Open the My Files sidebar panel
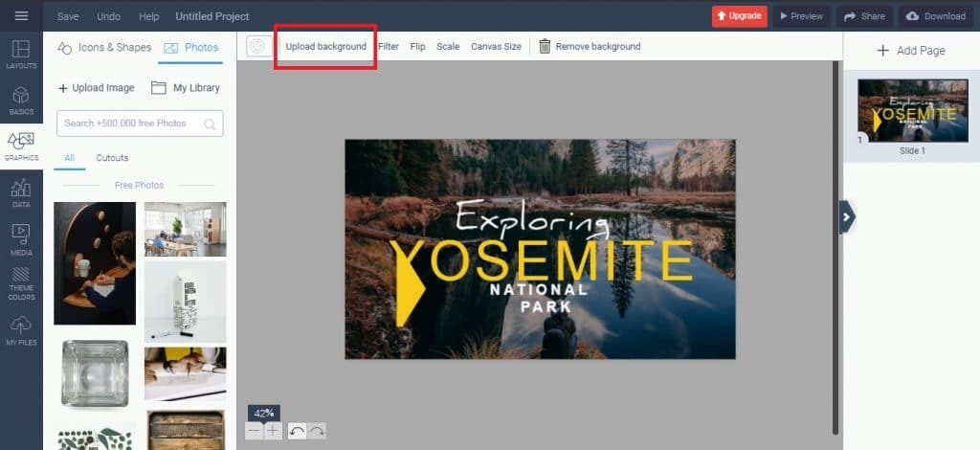Screen dimensions: 980x450 pyautogui.click(x=21, y=330)
